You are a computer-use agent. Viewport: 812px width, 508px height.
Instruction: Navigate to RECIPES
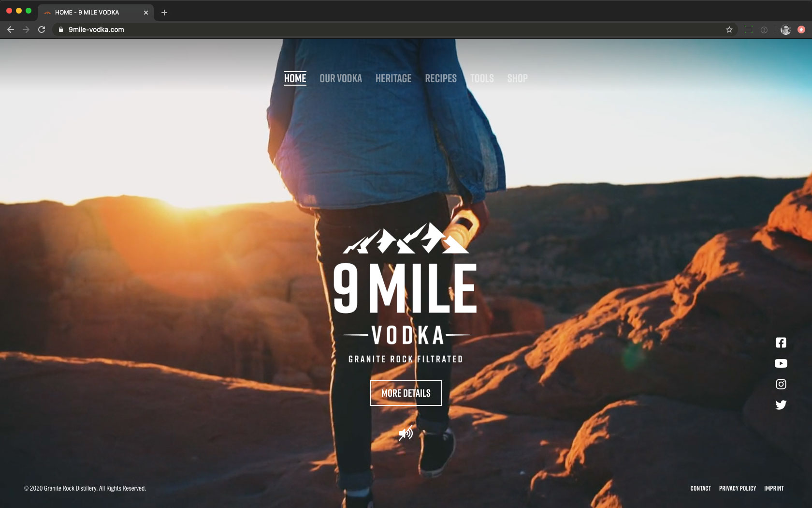click(x=440, y=78)
